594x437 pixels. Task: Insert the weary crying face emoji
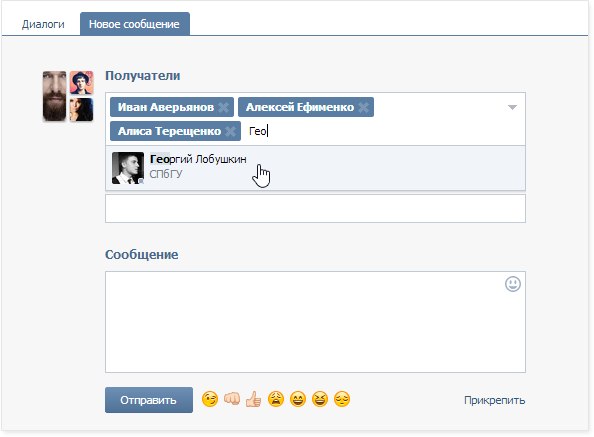[276, 399]
